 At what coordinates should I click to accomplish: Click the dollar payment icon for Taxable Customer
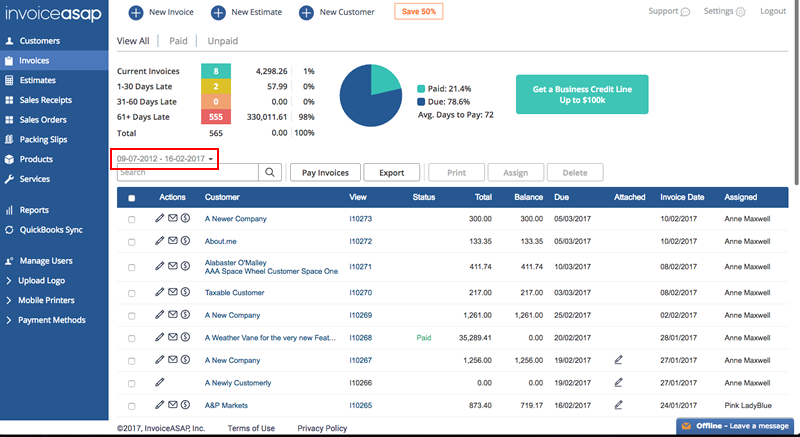185,293
